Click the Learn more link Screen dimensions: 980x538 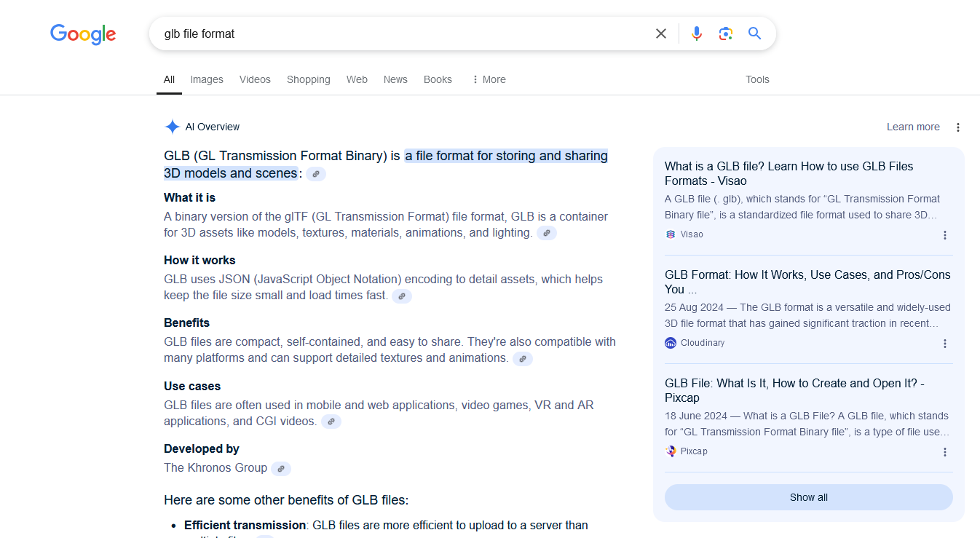tap(913, 127)
